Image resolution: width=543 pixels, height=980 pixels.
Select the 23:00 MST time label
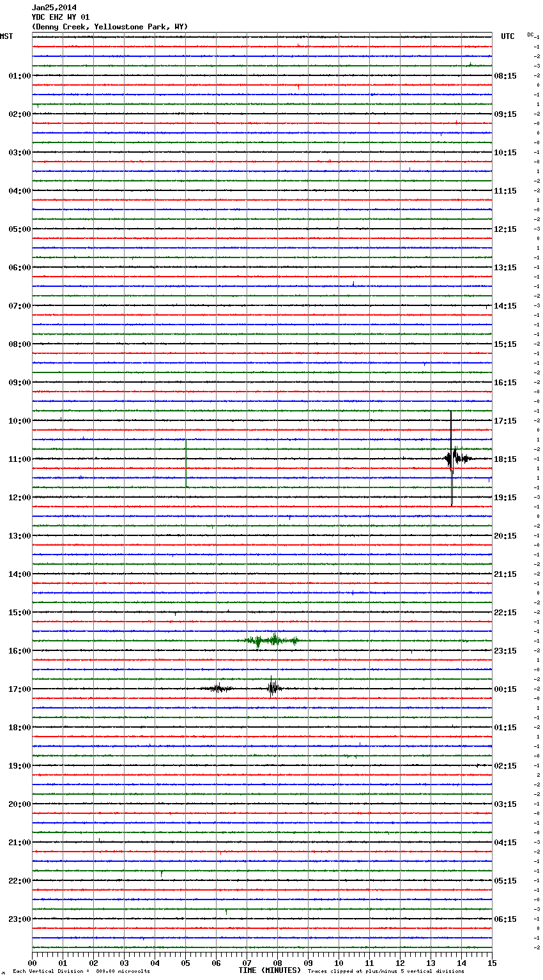[x=19, y=919]
